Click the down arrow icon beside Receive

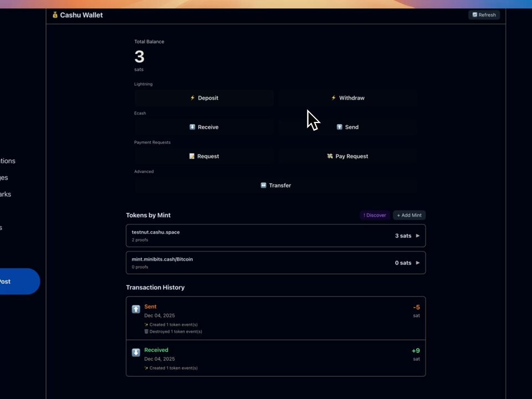click(192, 127)
